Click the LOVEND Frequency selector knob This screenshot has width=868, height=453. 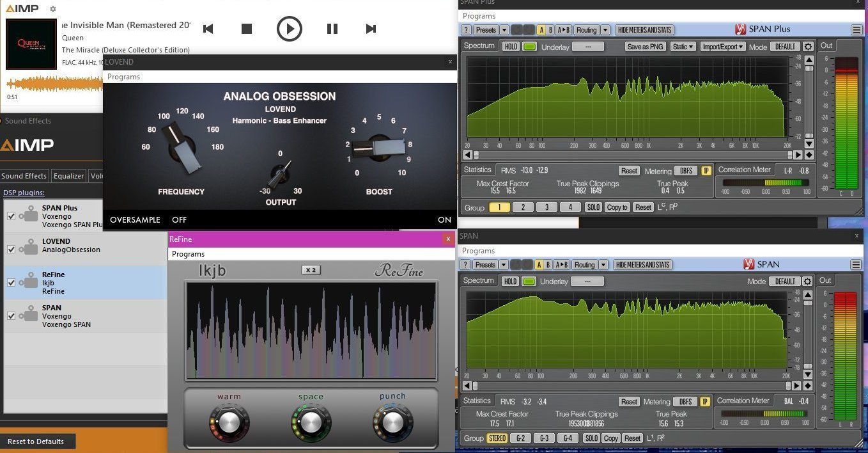click(x=181, y=148)
